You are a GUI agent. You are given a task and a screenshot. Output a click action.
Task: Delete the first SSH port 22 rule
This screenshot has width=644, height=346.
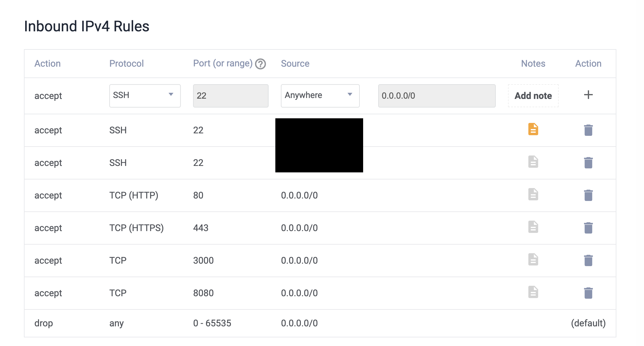[x=588, y=130]
